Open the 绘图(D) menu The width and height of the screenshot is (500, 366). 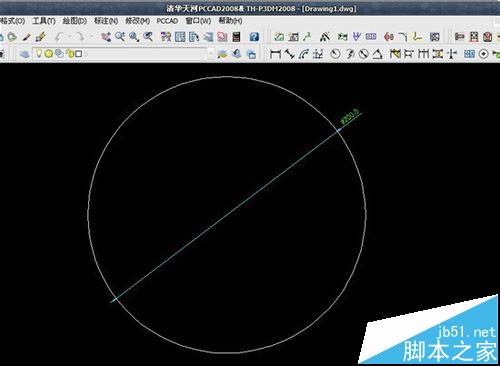coord(75,21)
